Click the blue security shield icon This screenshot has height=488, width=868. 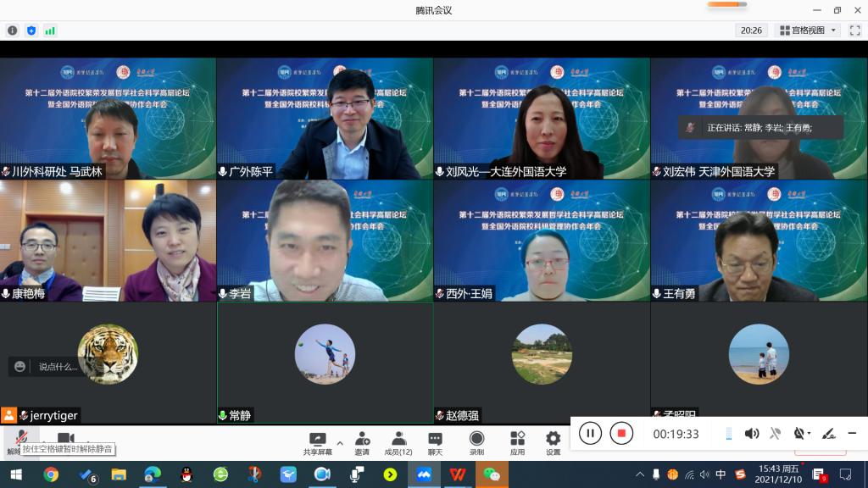pyautogui.click(x=31, y=30)
